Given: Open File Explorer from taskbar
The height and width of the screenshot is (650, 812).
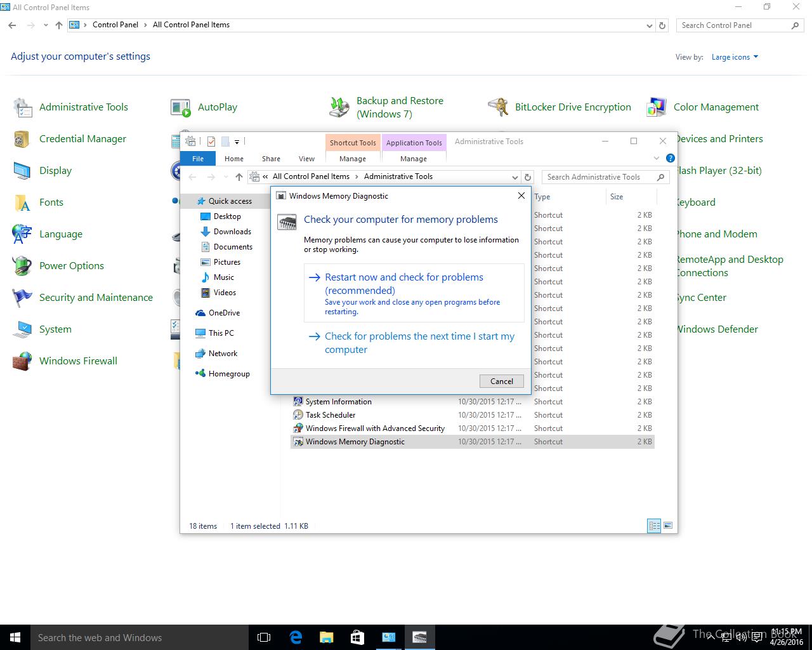Looking at the screenshot, I should click(326, 637).
